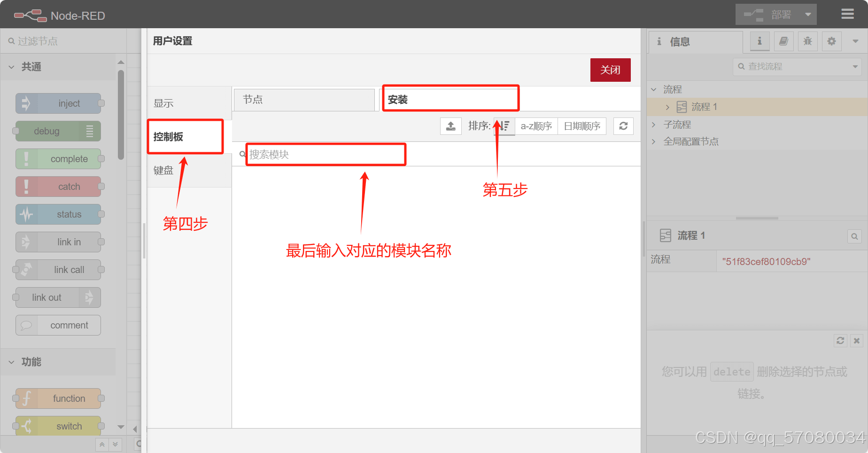Image resolution: width=868 pixels, height=453 pixels.
Task: Select the function node
Action: coord(58,398)
